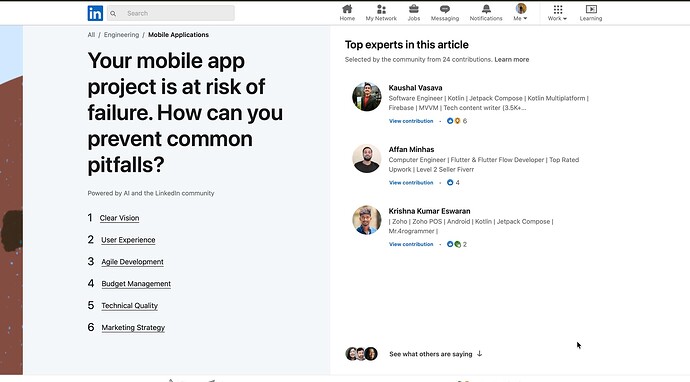View Kaushal Vasava's contribution
The height and width of the screenshot is (382, 690).
pyautogui.click(x=411, y=121)
